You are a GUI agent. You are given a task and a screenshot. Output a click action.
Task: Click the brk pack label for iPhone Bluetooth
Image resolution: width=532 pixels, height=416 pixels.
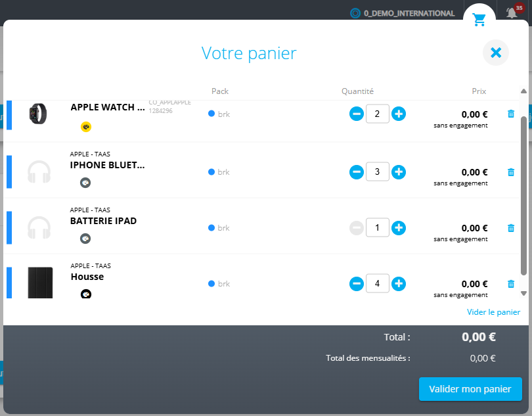pyautogui.click(x=223, y=172)
